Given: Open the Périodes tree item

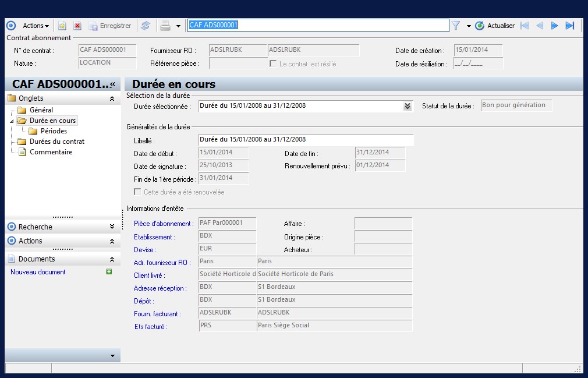Looking at the screenshot, I should point(54,131).
